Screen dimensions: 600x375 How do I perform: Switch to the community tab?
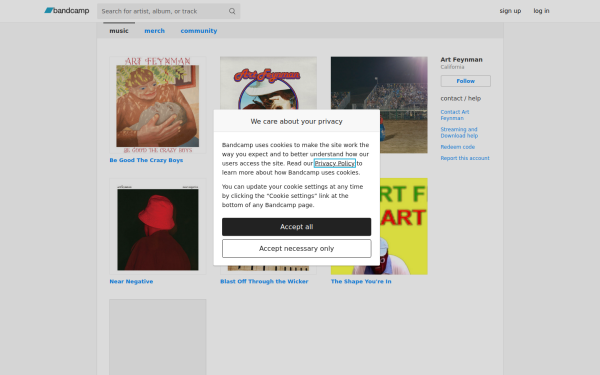tap(199, 31)
